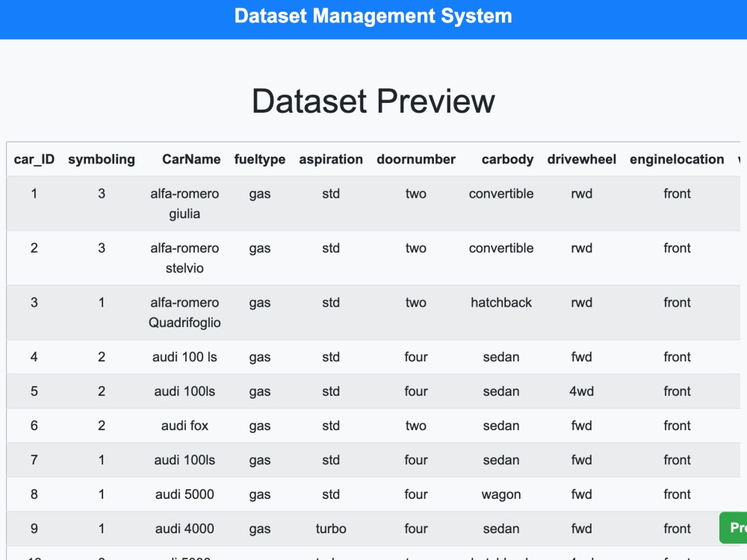Click the 'front' enginelocation cell in audi fox row
The width and height of the screenshot is (747, 560).
pos(677,426)
